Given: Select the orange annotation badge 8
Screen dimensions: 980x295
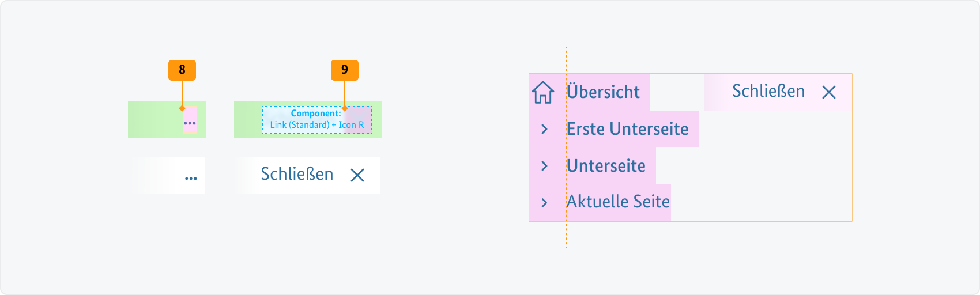Looking at the screenshot, I should point(182,70).
